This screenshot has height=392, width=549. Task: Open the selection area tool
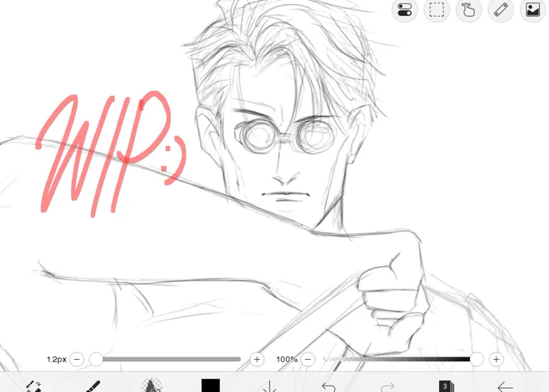437,10
